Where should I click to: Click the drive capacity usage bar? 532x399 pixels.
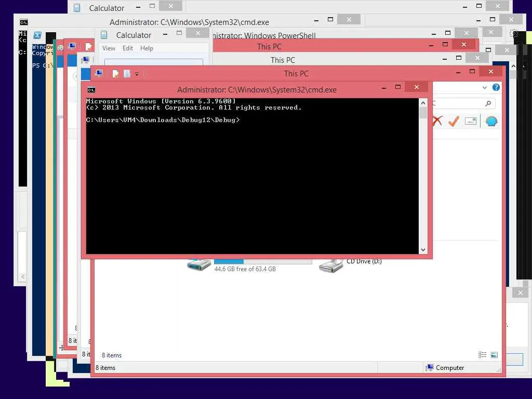pyautogui.click(x=263, y=262)
